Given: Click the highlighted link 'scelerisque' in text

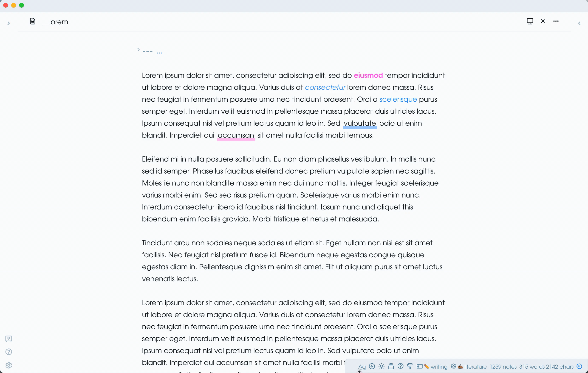Looking at the screenshot, I should click(x=398, y=100).
